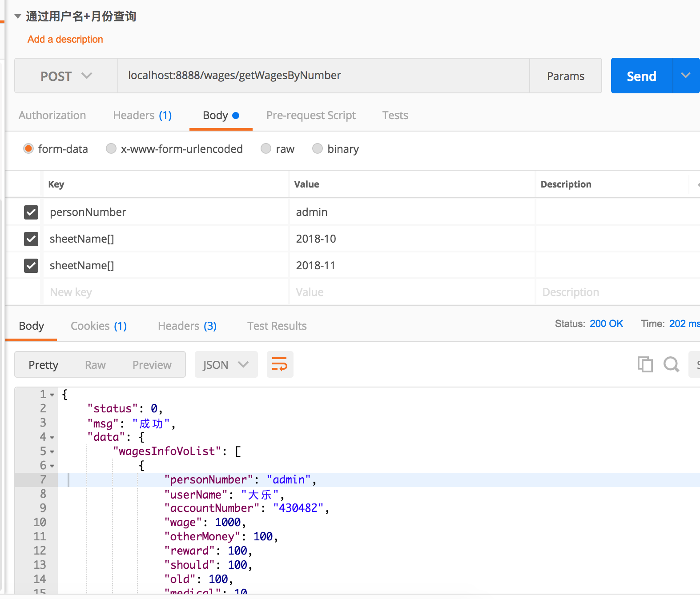Open the response Headers (3) tab

[x=187, y=326]
